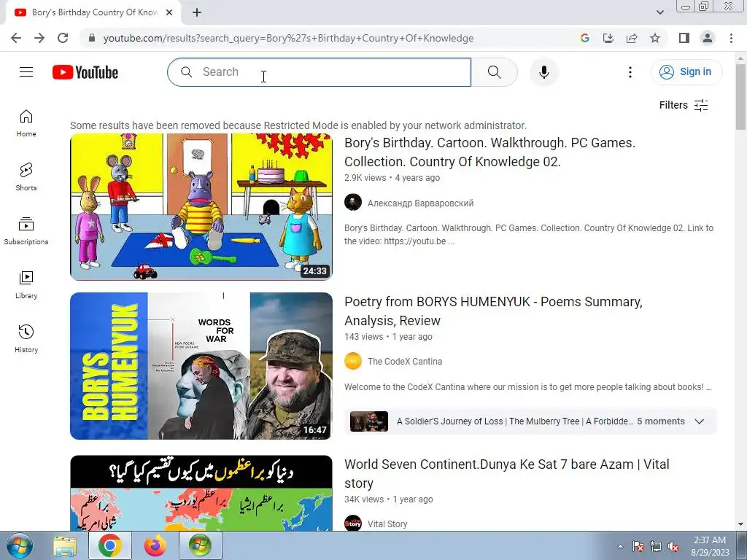
Task: Open the Bory's Birthday video title
Action: point(489,152)
